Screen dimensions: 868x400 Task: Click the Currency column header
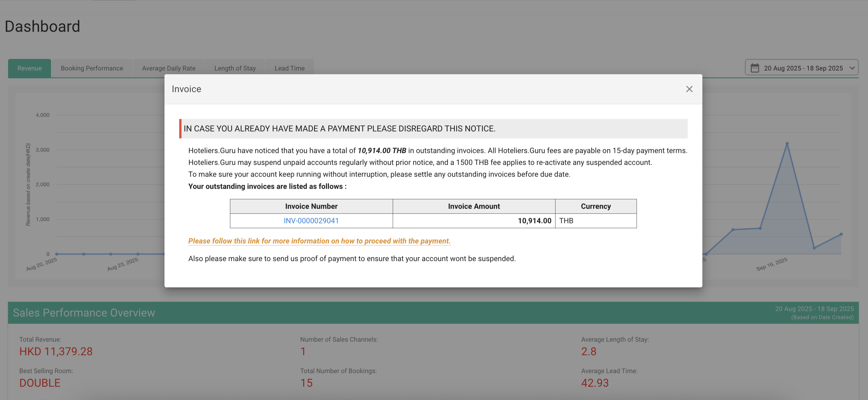click(x=595, y=206)
